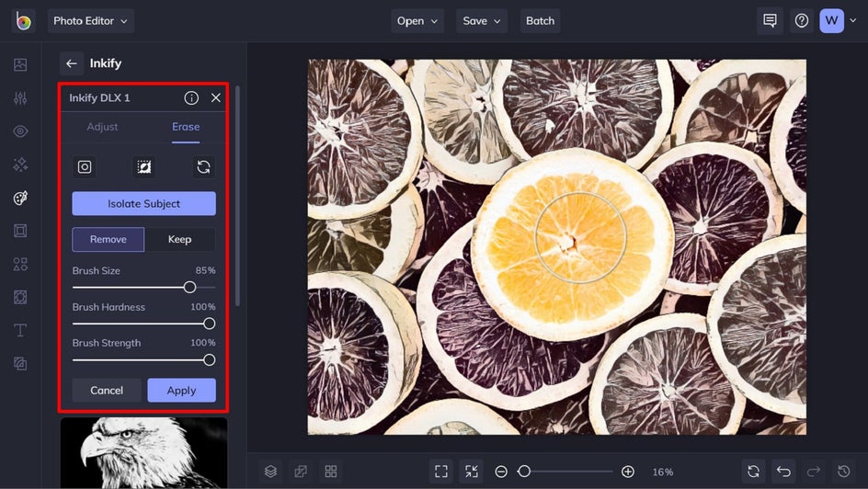The height and width of the screenshot is (489, 868).
Task: Click the Isolate Subject button
Action: (x=144, y=203)
